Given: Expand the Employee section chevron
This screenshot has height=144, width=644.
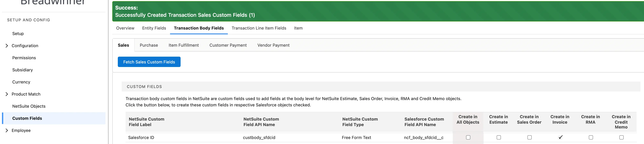Looking at the screenshot, I should (7, 130).
